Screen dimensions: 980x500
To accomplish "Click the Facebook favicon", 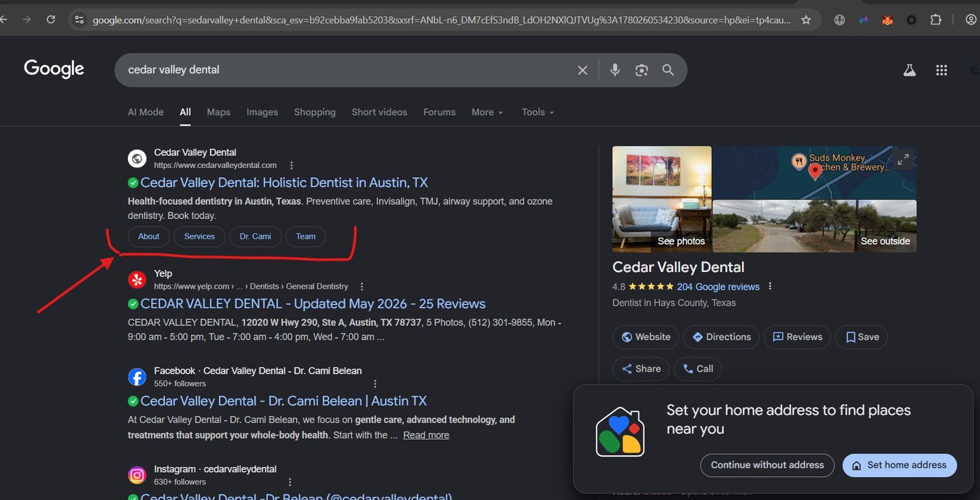I will pyautogui.click(x=137, y=377).
